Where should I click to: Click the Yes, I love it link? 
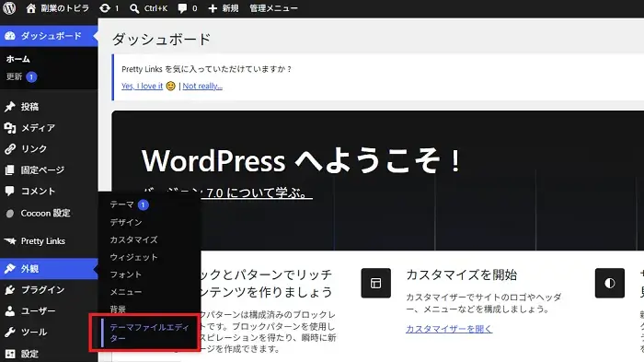pyautogui.click(x=142, y=86)
